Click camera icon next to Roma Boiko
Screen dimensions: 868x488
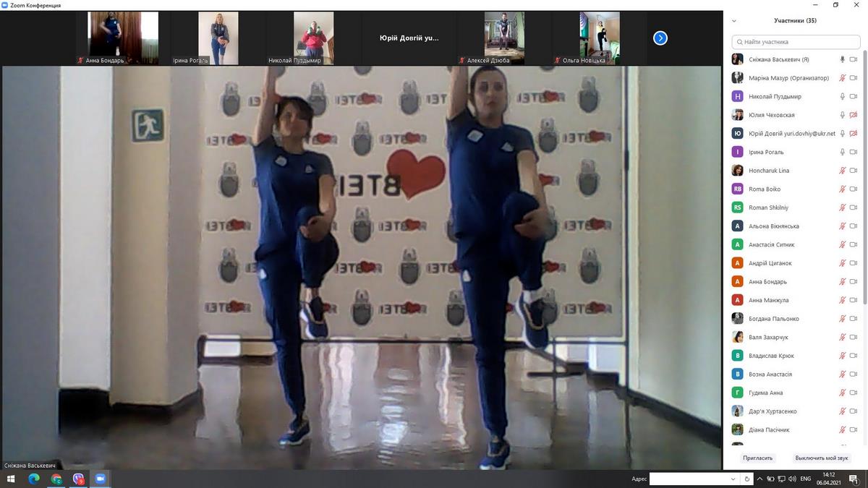pyautogui.click(x=854, y=189)
